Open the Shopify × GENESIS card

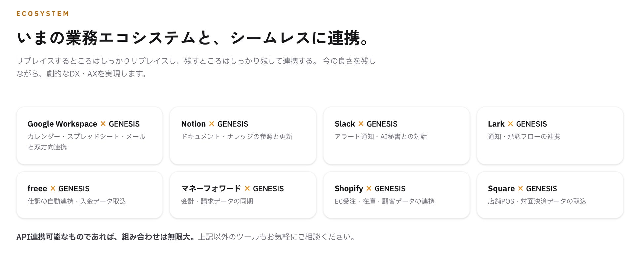[x=396, y=195]
